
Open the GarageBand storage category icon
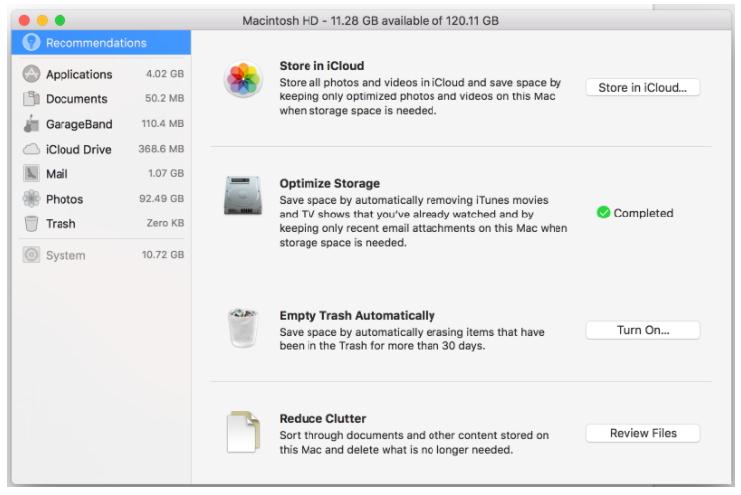pos(31,123)
